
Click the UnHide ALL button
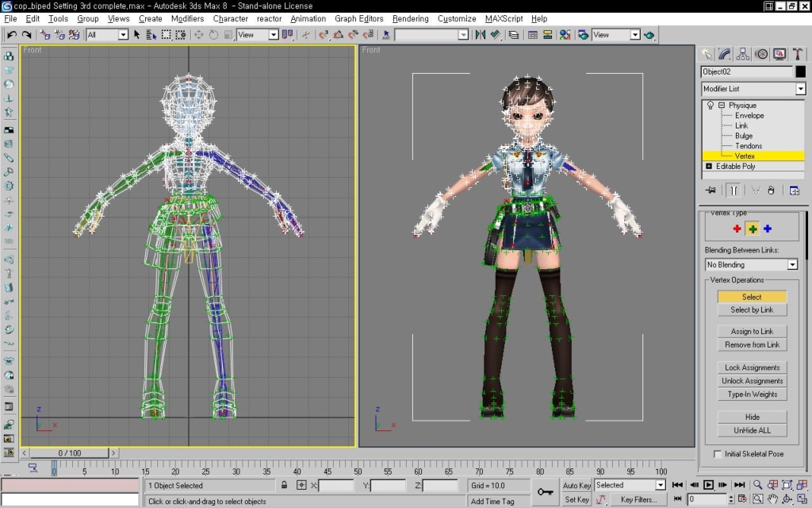pos(752,431)
